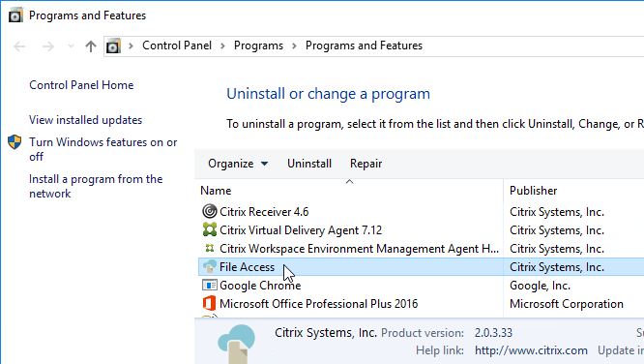Click the Citrix Virtual Delivery Agent icon
The width and height of the screenshot is (644, 364).
[x=210, y=229]
